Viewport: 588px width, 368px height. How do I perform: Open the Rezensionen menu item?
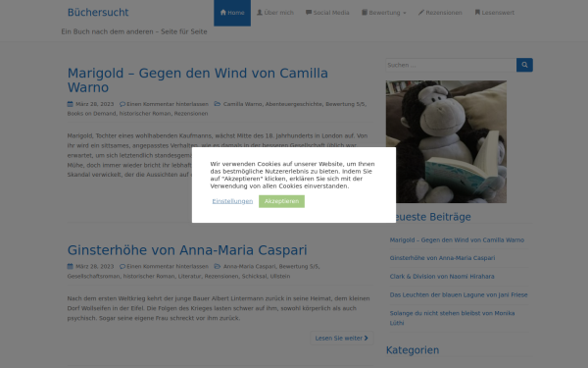click(440, 13)
